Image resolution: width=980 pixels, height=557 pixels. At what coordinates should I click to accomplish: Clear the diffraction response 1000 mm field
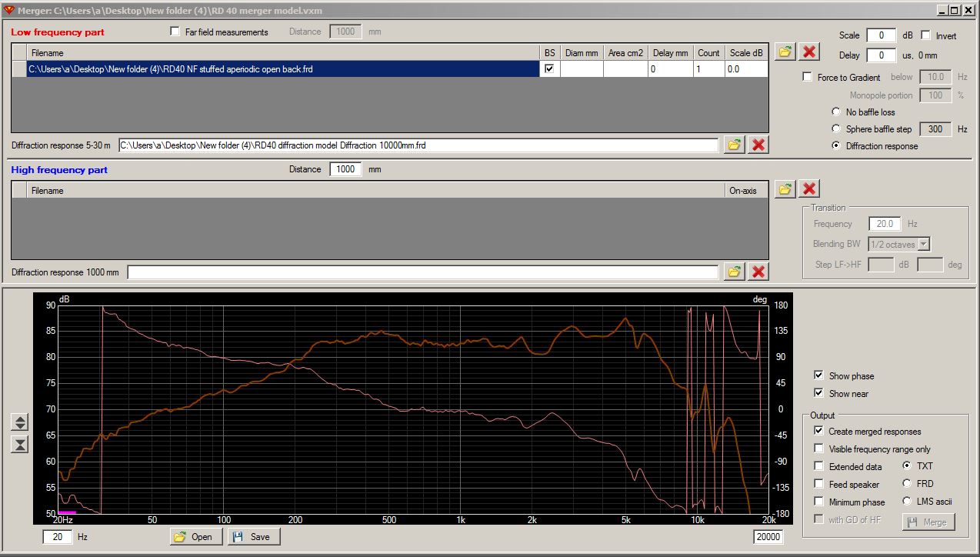(758, 272)
